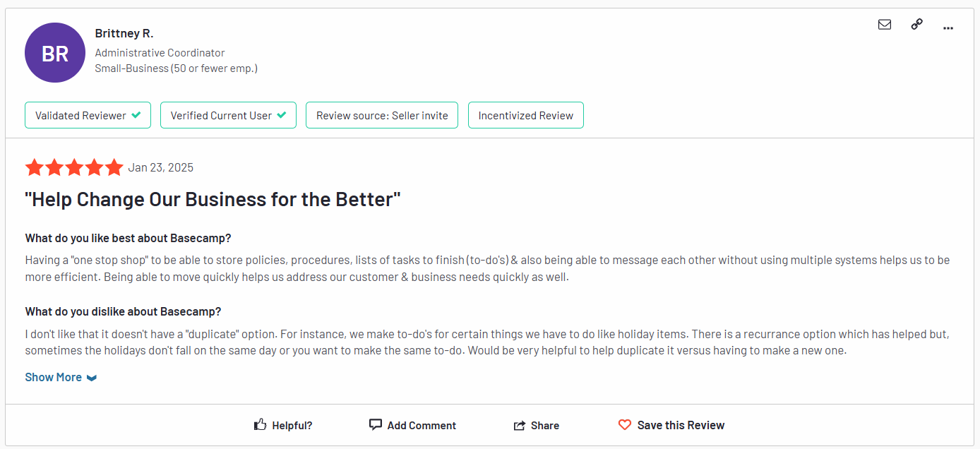Click the envelope email icon
The width and height of the screenshot is (980, 449).
[884, 25]
